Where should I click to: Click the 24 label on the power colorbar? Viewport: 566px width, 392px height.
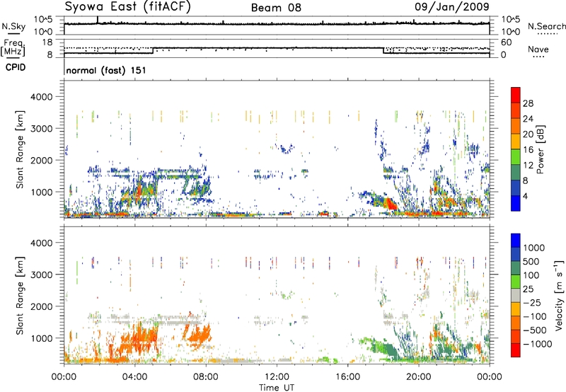pyautogui.click(x=528, y=119)
